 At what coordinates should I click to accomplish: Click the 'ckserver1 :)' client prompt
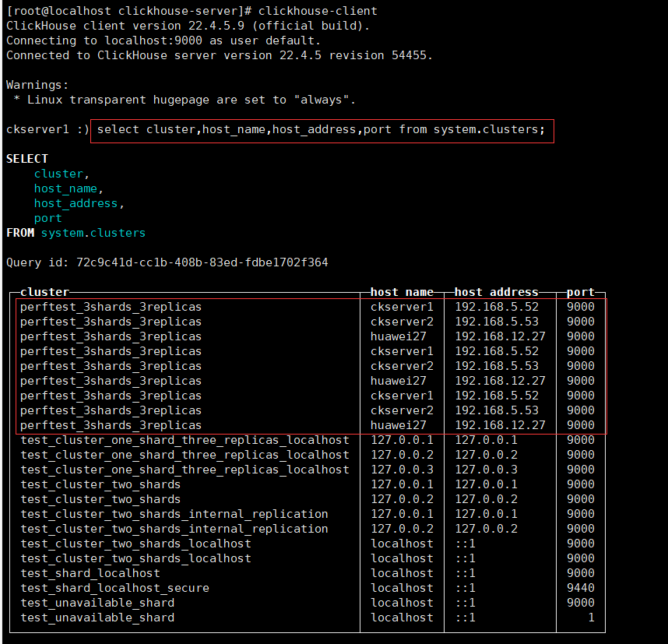[47, 129]
